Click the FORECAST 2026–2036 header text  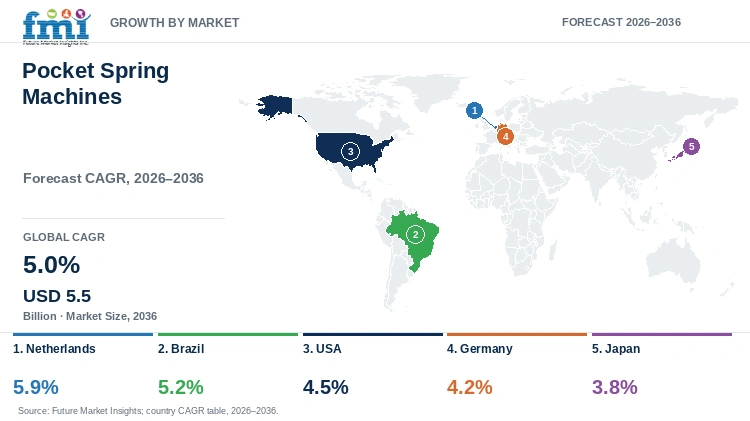pos(621,22)
